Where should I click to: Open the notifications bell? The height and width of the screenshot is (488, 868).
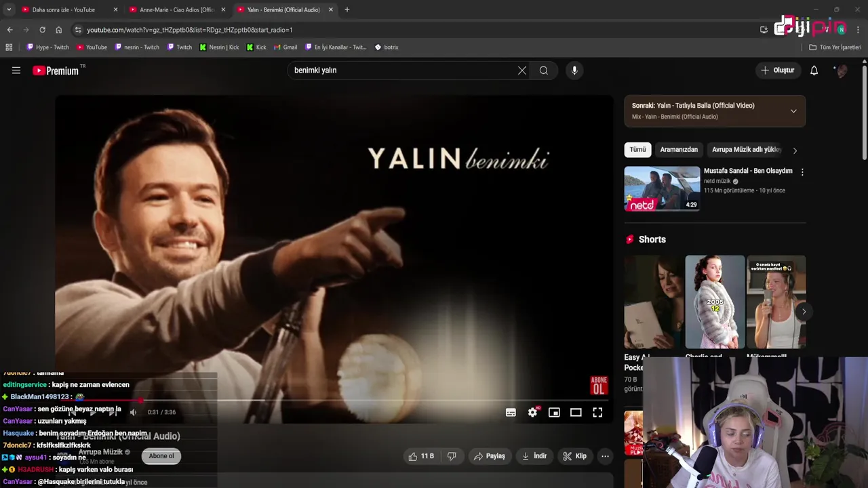(814, 70)
